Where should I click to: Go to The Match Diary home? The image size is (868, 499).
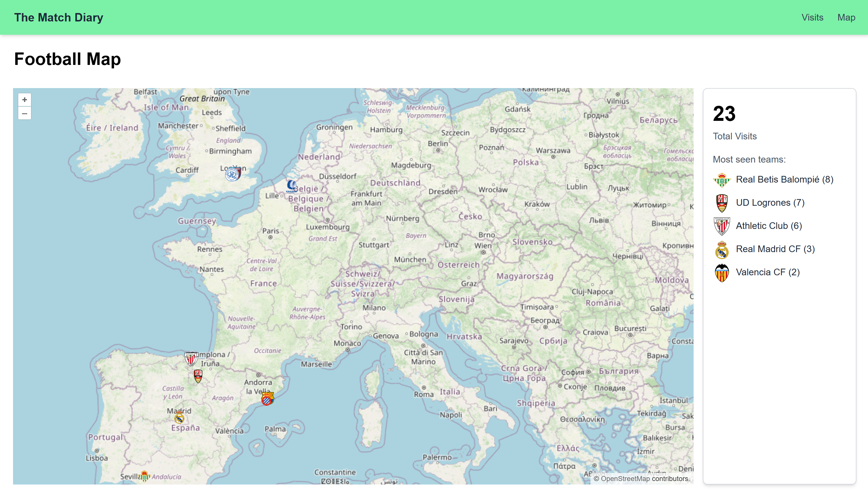(x=59, y=17)
